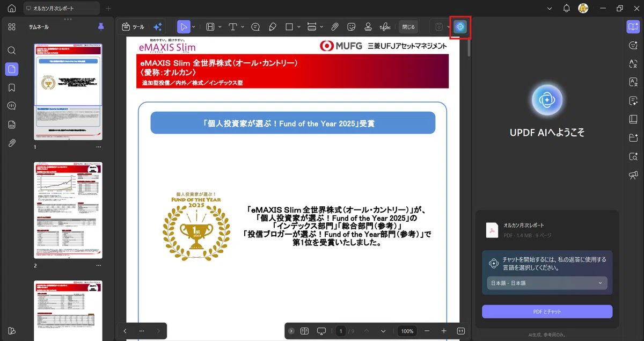Screen dimensions: 644x341
Task: Select the Ask PDF book icon in right sidebar
Action: tap(633, 27)
